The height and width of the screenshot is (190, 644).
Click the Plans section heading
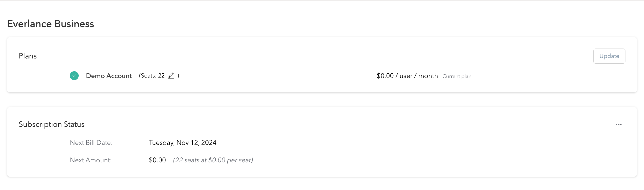[28, 56]
